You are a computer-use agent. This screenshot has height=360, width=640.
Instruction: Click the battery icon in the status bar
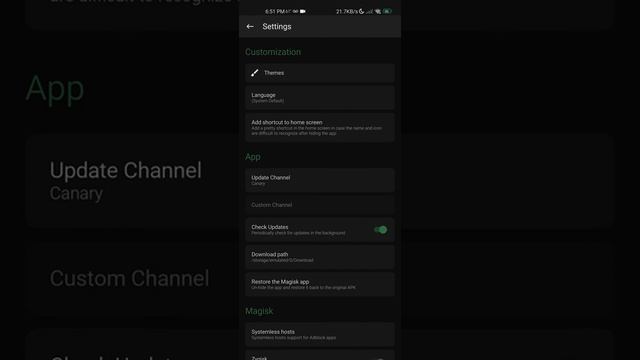[x=387, y=11]
